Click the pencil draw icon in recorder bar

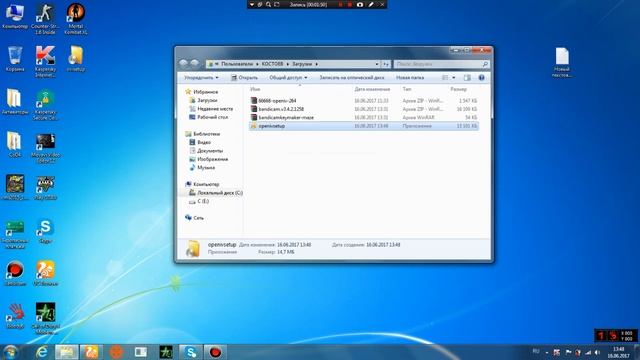[371, 4]
